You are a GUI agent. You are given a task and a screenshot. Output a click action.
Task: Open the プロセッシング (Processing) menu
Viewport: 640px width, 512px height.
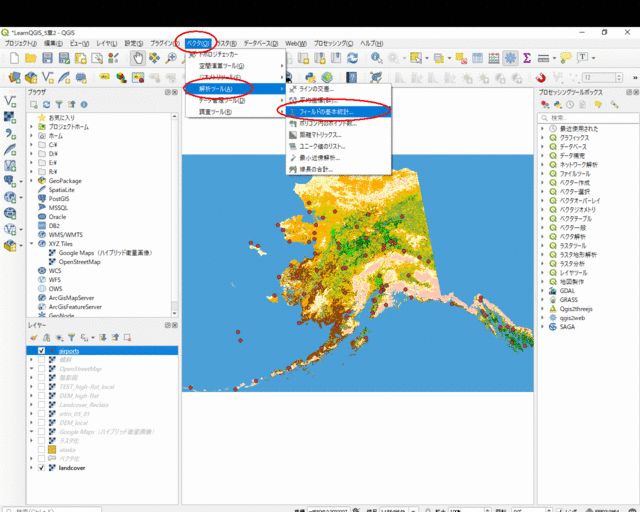pyautogui.click(x=333, y=43)
